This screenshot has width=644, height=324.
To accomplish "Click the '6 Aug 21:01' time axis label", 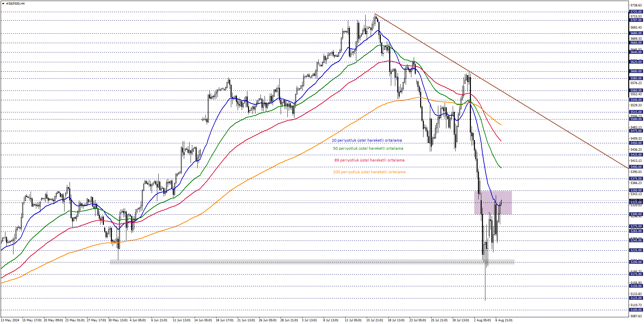I will point(504,320).
